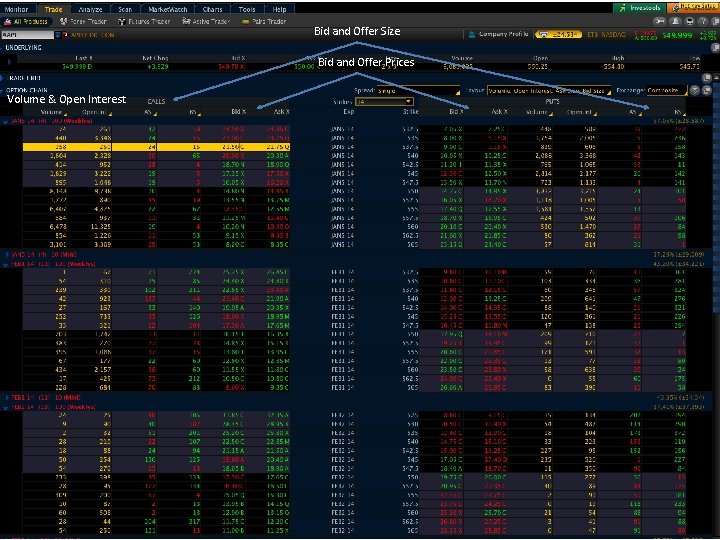720x540 pixels.
Task: Click the CALLS section label
Action: click(x=156, y=101)
